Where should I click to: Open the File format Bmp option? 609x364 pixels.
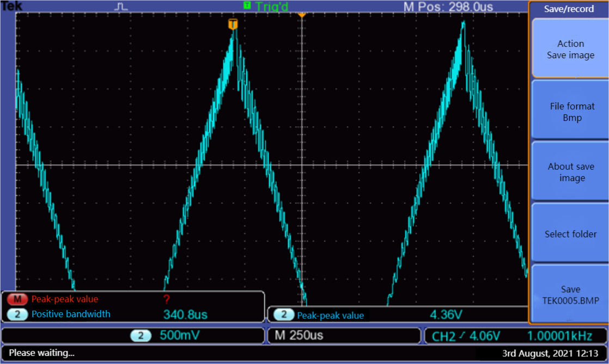[571, 112]
